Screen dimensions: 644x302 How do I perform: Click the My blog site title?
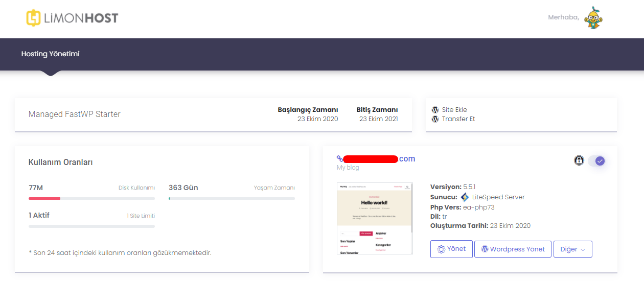348,168
